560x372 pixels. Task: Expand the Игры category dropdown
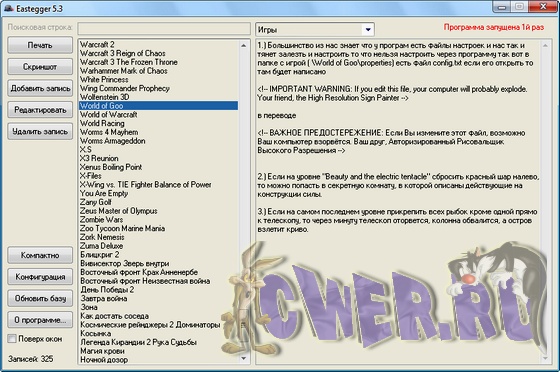pos(368,30)
